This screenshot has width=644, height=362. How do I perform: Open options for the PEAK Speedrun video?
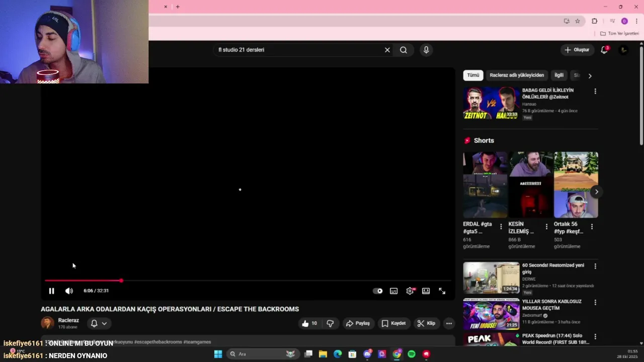pos(595,336)
